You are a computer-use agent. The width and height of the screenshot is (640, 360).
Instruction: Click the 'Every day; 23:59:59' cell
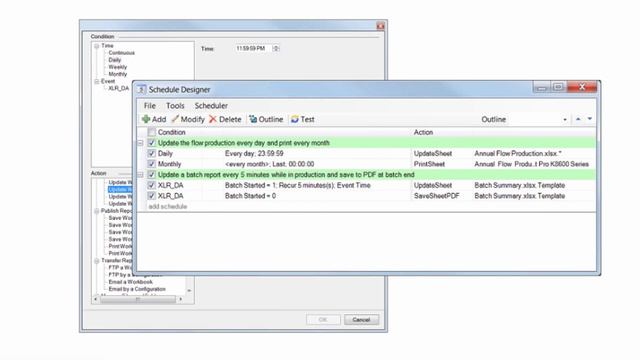pyautogui.click(x=254, y=153)
